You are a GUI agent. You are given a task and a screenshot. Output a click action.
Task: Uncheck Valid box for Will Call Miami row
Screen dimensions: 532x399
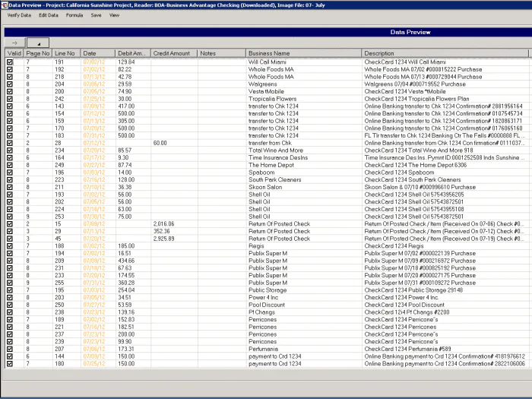tap(9, 62)
